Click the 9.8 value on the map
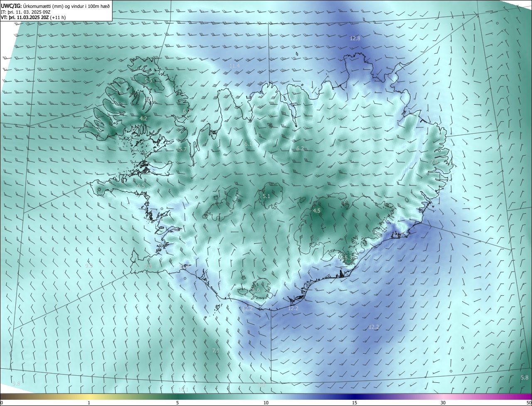 click(17, 384)
